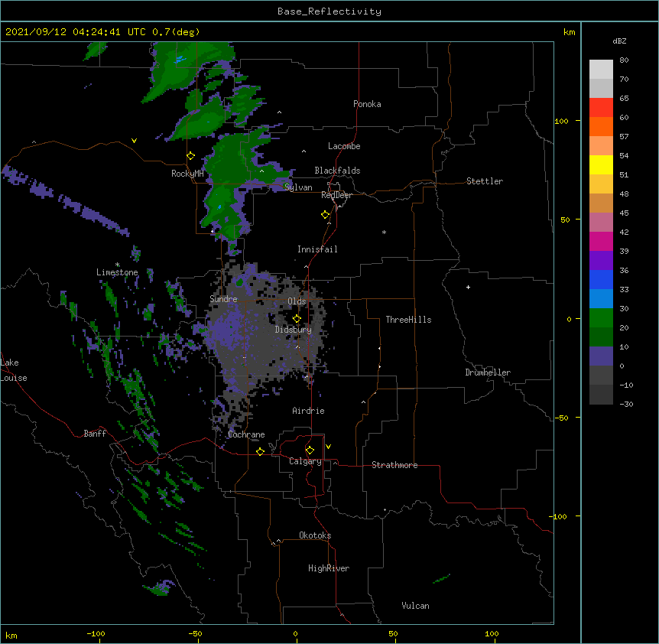This screenshot has width=659, height=644.
Task: Click the km unit label at top right
Action: point(569,32)
